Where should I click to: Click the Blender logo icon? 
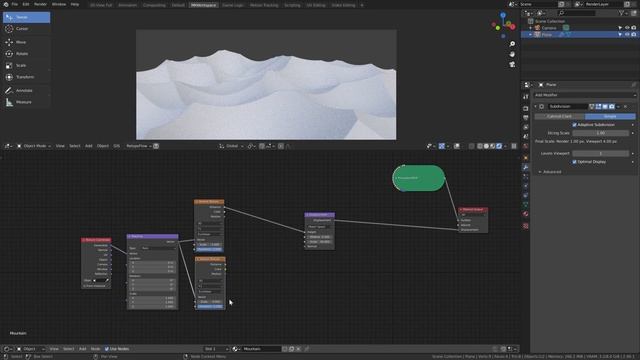[6, 4]
